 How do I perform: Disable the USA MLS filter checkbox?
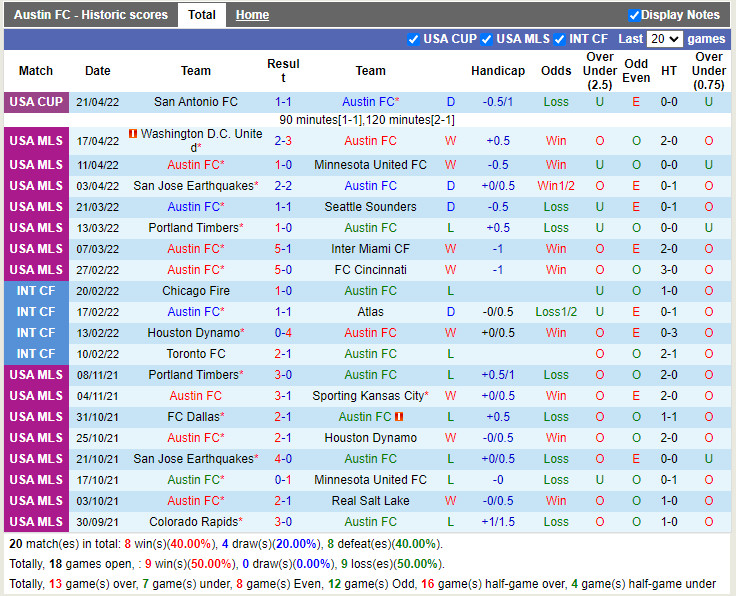487,39
